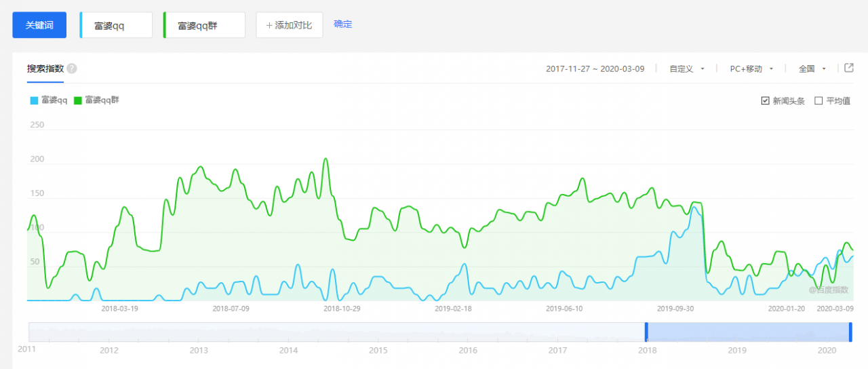This screenshot has height=369, width=868.
Task: Select the first keyword field 富婆qq
Action: pyautogui.click(x=116, y=25)
